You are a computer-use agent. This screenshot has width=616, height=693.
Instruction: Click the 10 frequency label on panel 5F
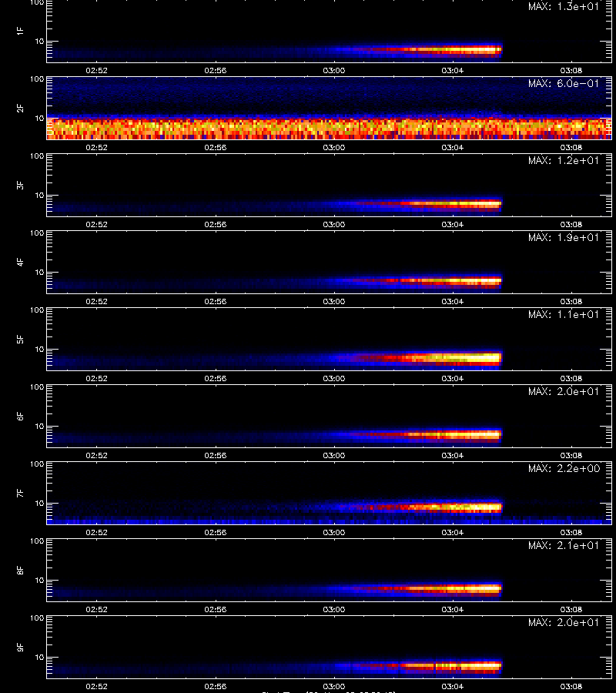(x=40, y=349)
